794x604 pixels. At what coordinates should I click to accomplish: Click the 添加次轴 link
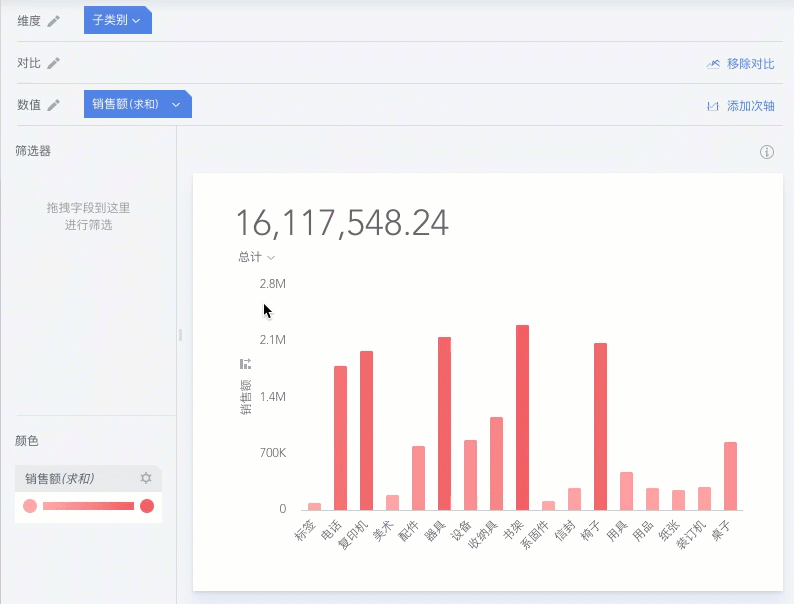pyautogui.click(x=750, y=106)
